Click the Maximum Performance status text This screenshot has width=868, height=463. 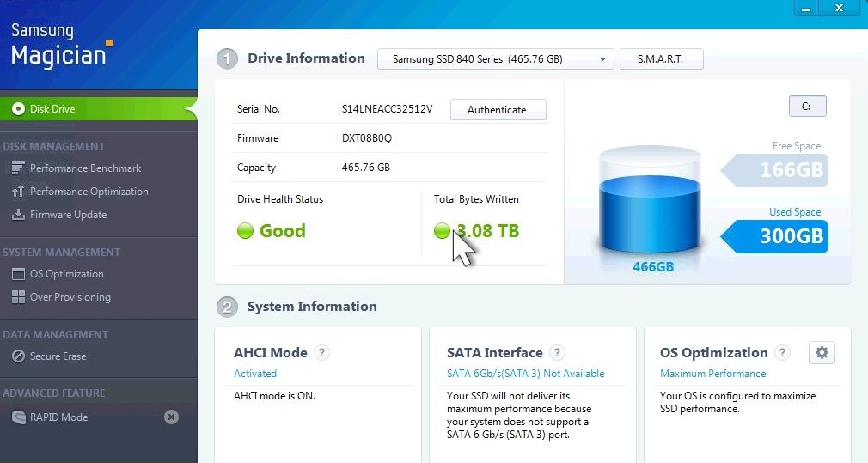coord(713,374)
